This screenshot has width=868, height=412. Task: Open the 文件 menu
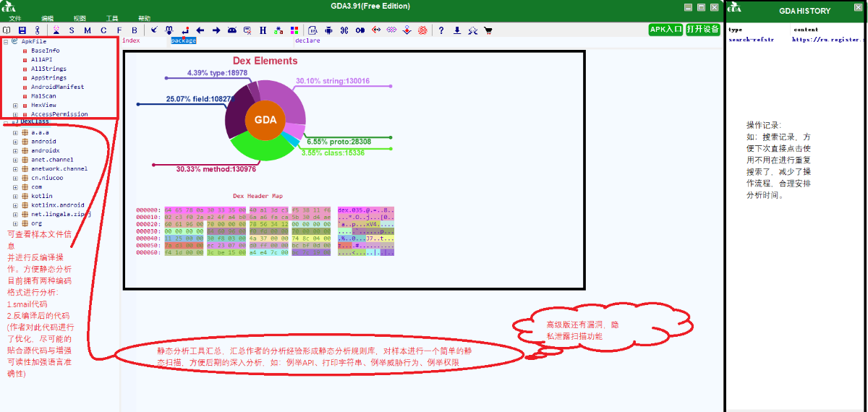click(15, 18)
